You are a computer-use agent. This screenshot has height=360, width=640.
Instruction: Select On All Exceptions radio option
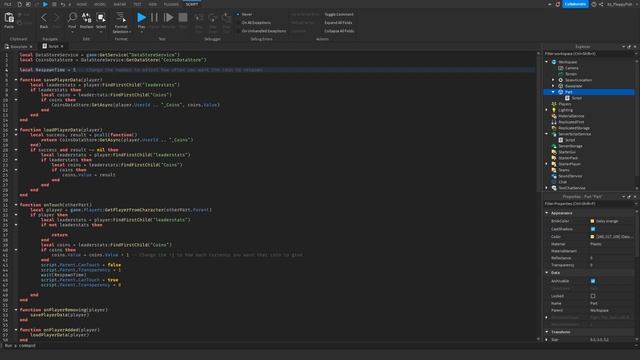pos(238,23)
